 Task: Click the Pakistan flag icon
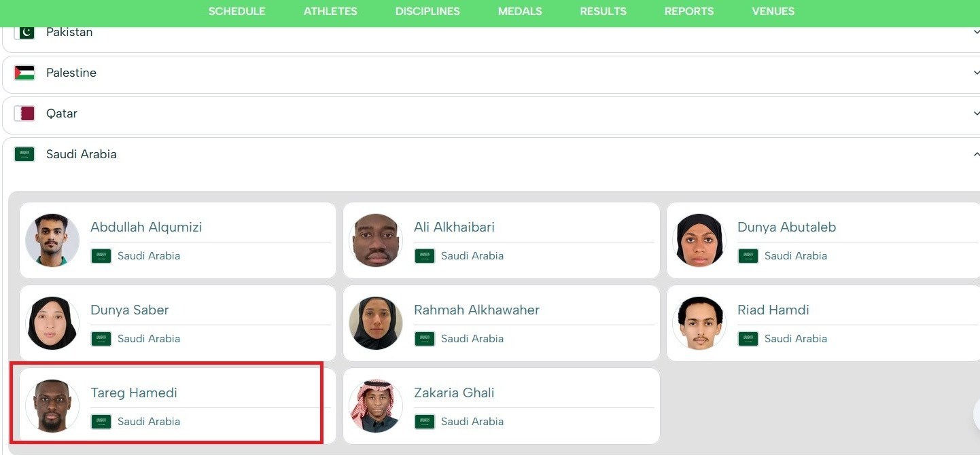coord(24,31)
